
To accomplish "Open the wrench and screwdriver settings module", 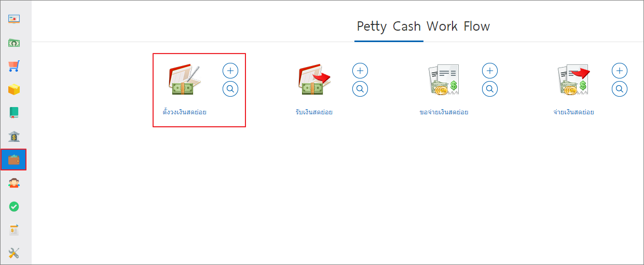I will coord(14,253).
